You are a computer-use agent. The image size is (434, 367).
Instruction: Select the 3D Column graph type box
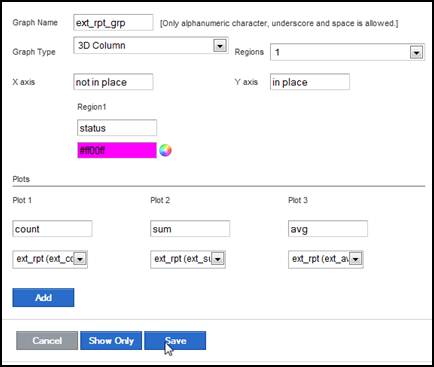click(151, 46)
